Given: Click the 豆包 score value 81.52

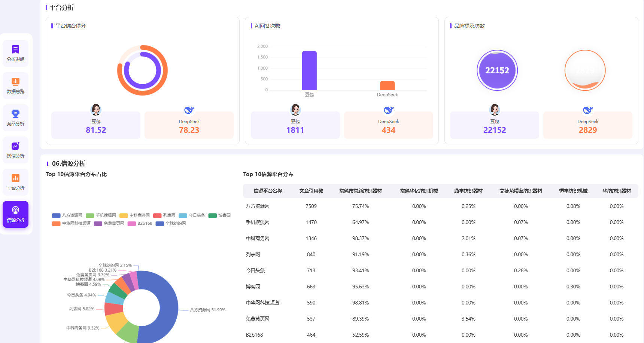Looking at the screenshot, I should tap(96, 130).
